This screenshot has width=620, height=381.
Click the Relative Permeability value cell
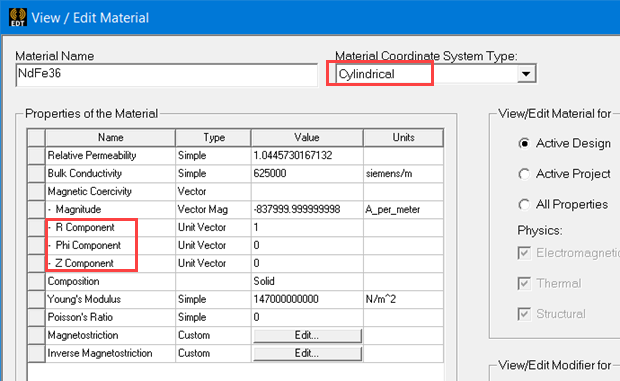307,156
